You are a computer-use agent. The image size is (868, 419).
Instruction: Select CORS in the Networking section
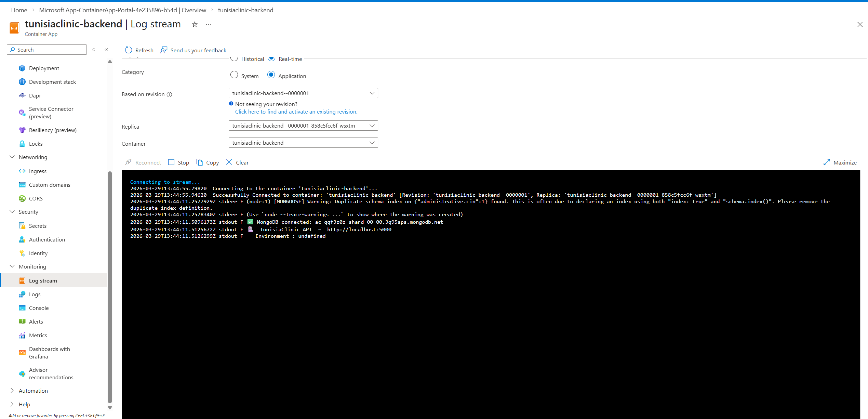click(x=35, y=198)
